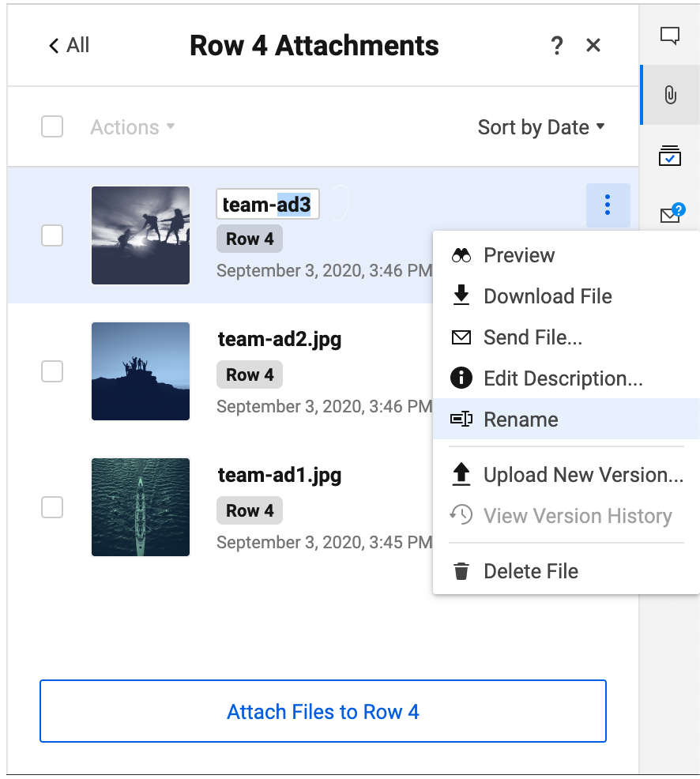The width and height of the screenshot is (700, 779).
Task: Open the Update Requests envelope icon
Action: tap(672, 213)
